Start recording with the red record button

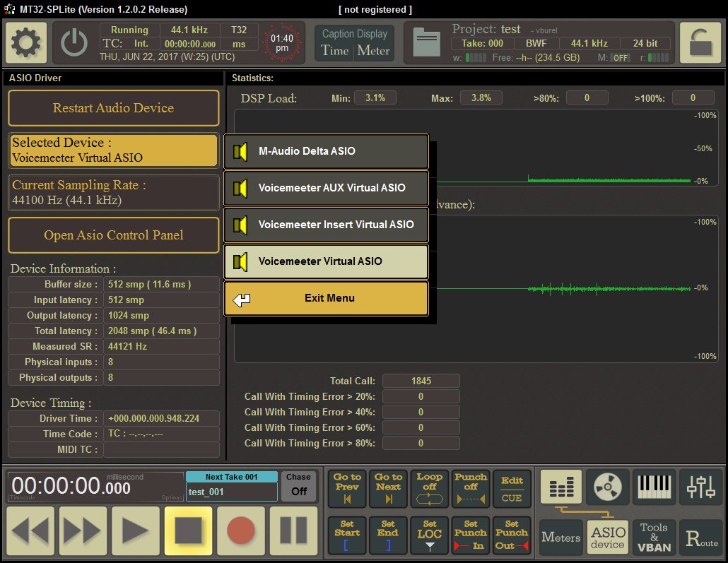point(241,531)
